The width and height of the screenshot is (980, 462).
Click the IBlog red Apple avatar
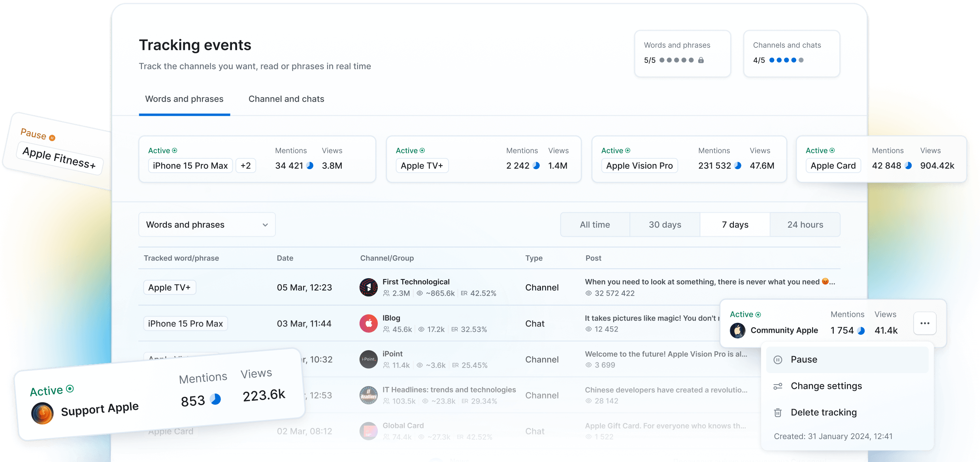pos(368,323)
